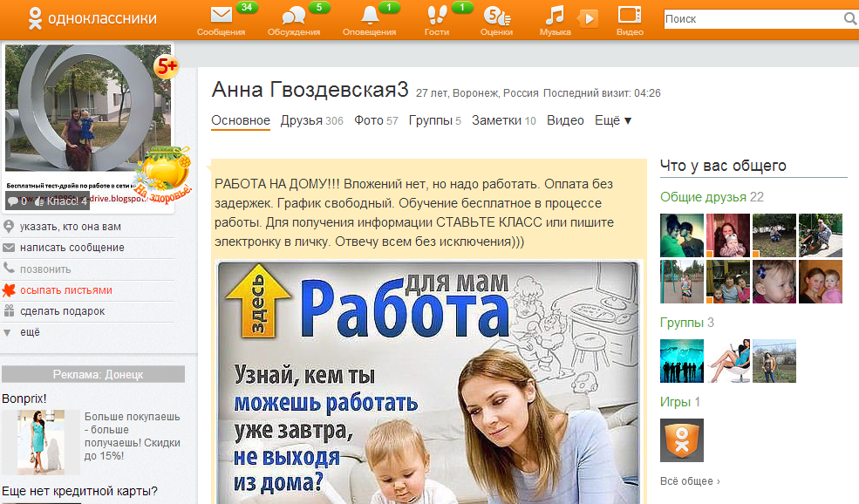
Task: Open Группы 3 common groups link
Action: pos(687,323)
